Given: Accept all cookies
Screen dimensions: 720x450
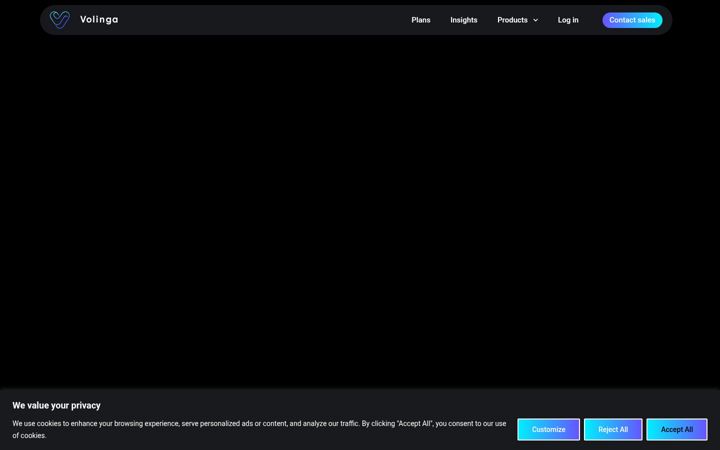Looking at the screenshot, I should pyautogui.click(x=677, y=429).
